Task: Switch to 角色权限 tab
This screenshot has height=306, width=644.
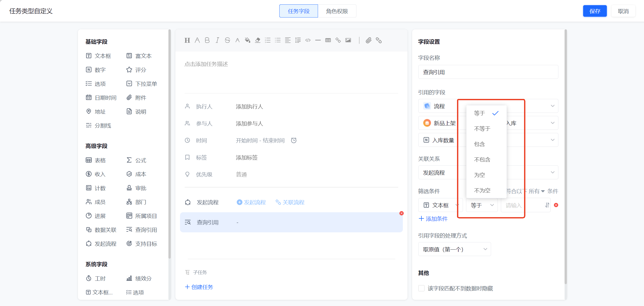Action: (x=337, y=11)
